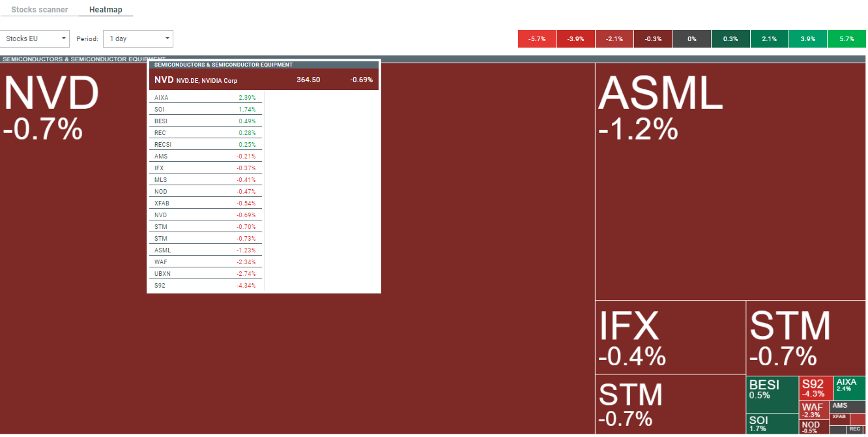Click the BESI 0.49% row in tooltip list
868x437 pixels.
tap(205, 121)
